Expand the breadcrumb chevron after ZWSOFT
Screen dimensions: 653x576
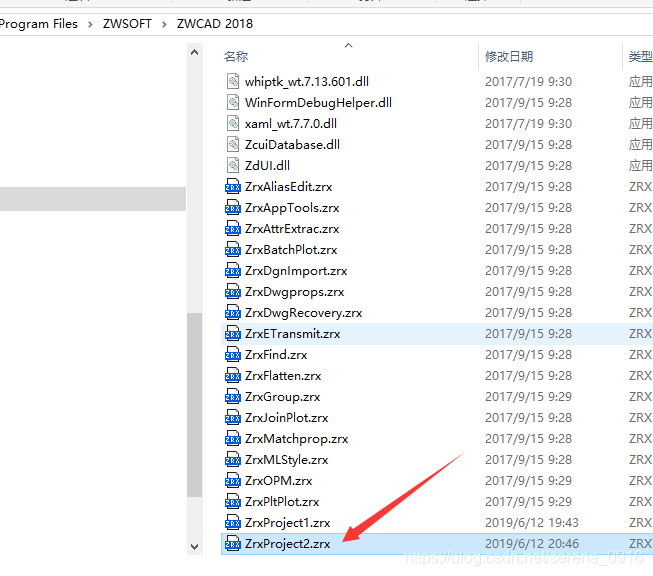pos(164,24)
